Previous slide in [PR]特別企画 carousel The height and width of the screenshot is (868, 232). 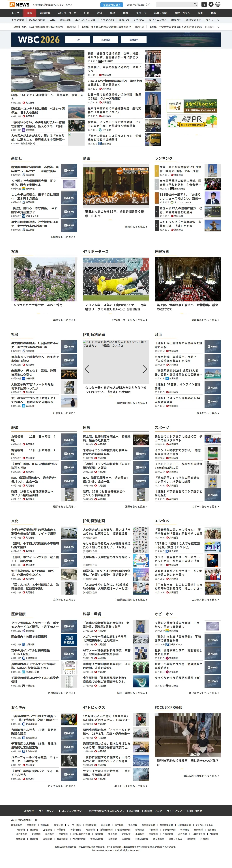[x=87, y=369]
